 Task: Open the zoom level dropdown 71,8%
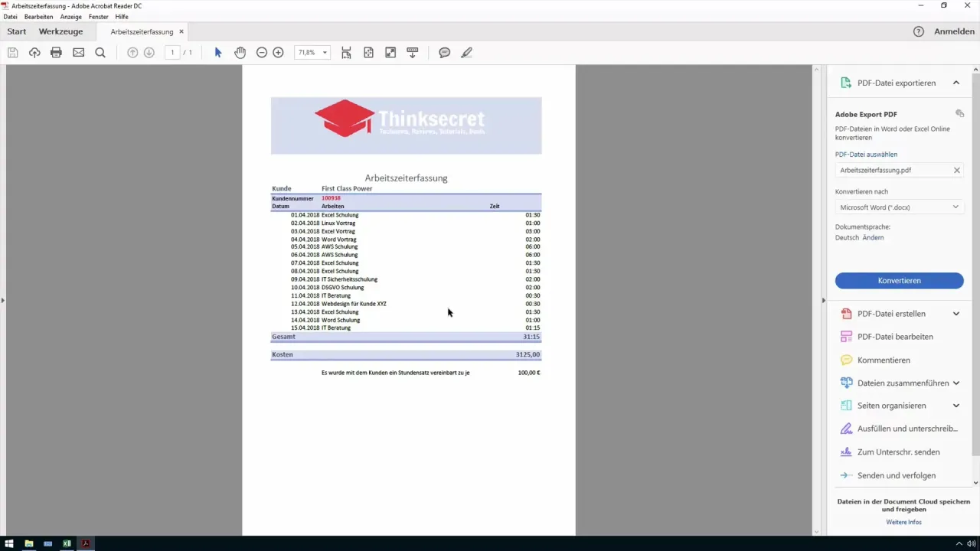point(325,53)
